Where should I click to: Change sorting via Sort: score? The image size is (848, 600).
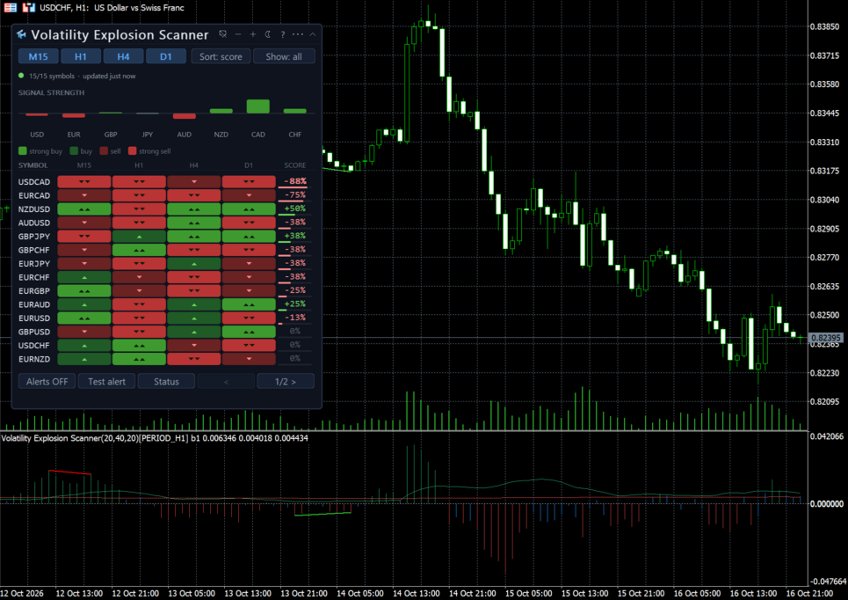pyautogui.click(x=221, y=56)
